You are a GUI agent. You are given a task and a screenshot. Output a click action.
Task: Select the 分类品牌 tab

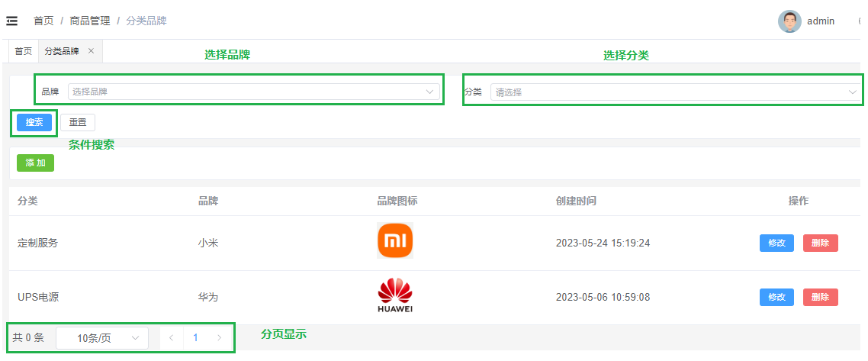(62, 51)
